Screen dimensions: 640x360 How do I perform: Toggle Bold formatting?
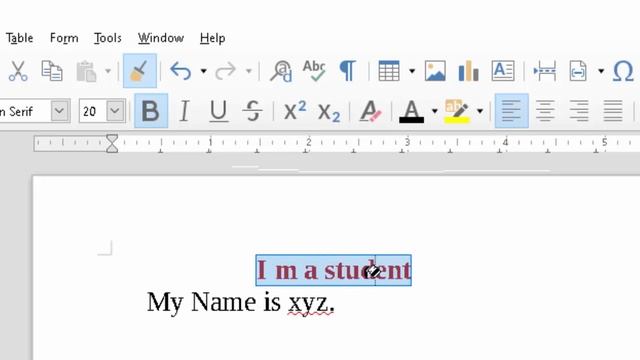point(151,111)
